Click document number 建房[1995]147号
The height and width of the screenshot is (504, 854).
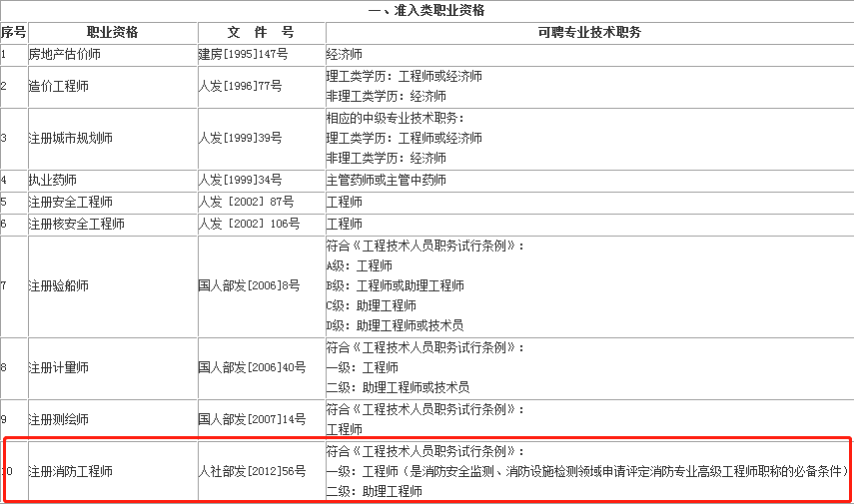click(244, 54)
